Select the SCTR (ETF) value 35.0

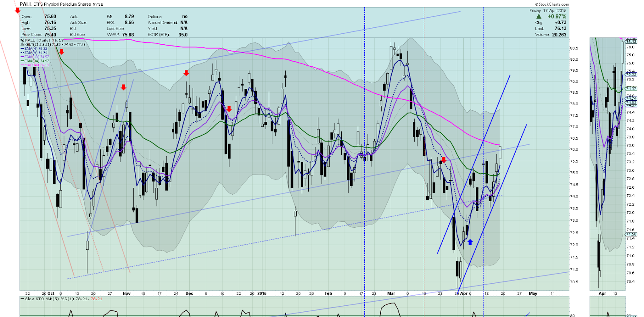pyautogui.click(x=183, y=35)
